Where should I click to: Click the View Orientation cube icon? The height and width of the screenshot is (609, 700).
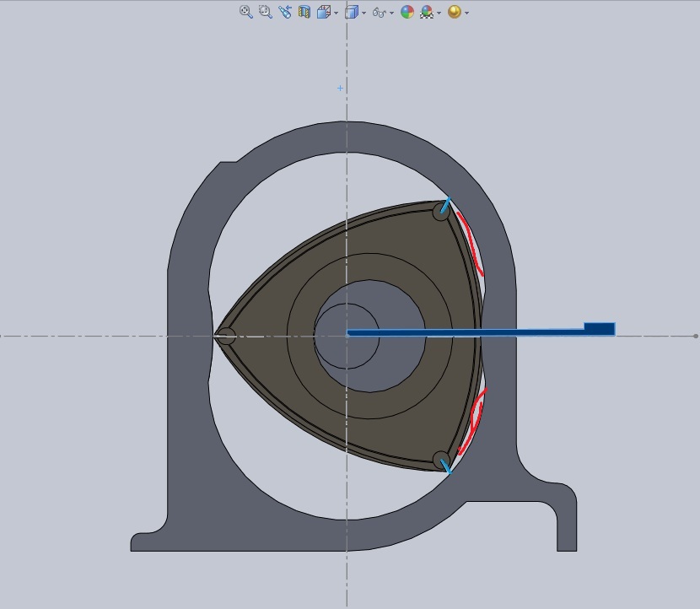point(323,12)
